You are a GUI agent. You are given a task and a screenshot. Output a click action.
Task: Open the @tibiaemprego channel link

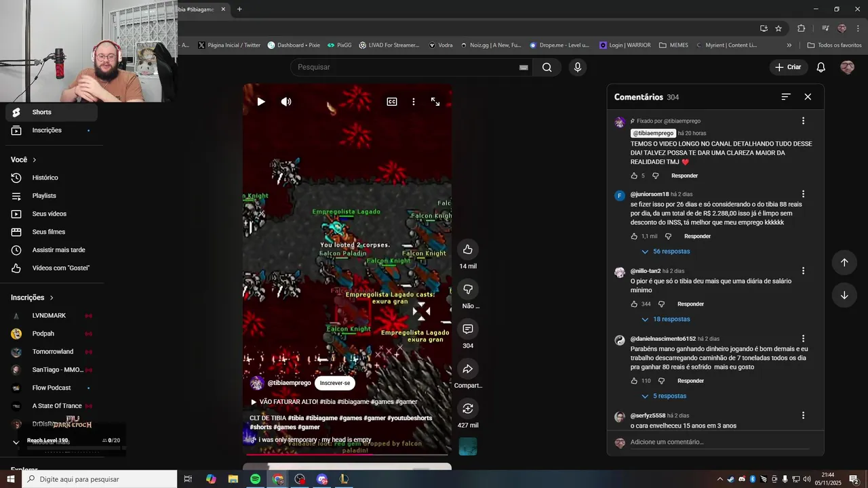coord(289,383)
